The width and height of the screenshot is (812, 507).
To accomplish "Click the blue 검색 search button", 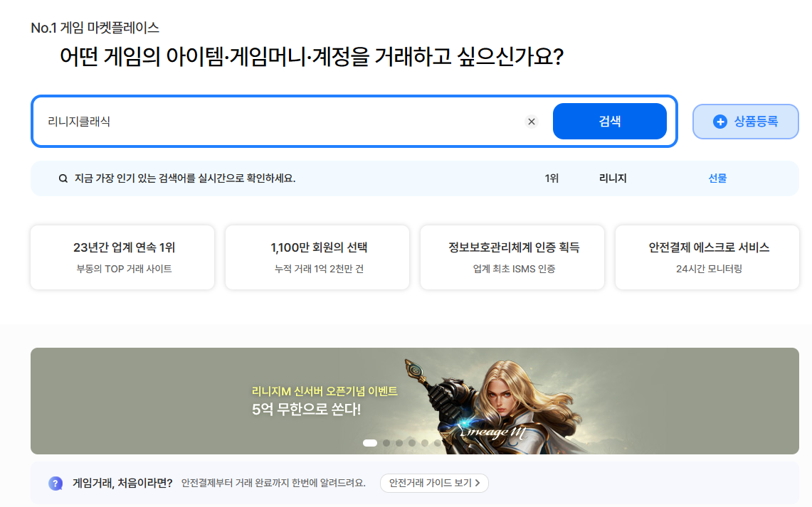I will click(609, 121).
